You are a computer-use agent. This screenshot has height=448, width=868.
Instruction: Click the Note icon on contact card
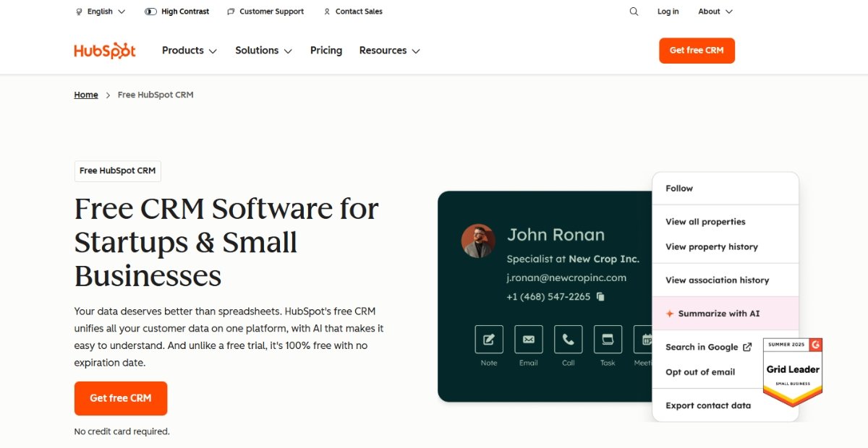tap(489, 339)
